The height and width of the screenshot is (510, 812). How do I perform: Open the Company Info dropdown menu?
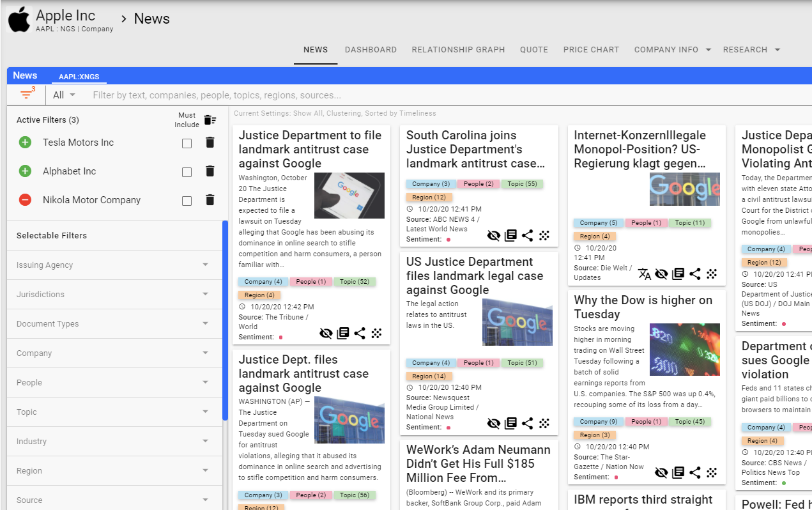point(673,49)
